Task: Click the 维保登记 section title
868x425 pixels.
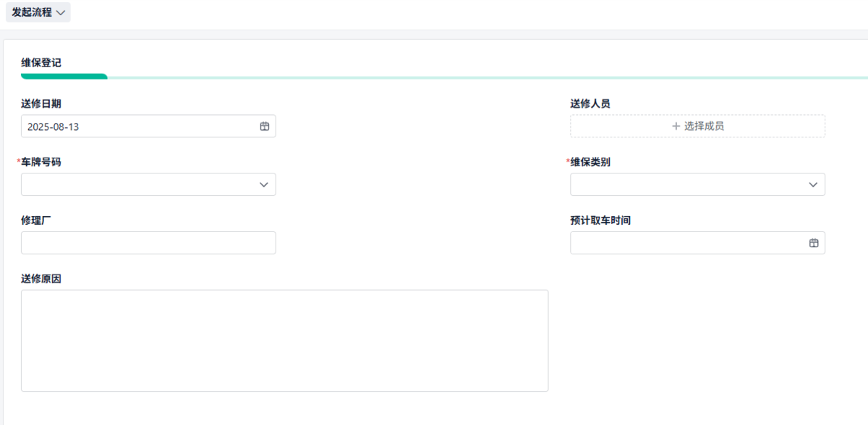Action: click(x=41, y=63)
